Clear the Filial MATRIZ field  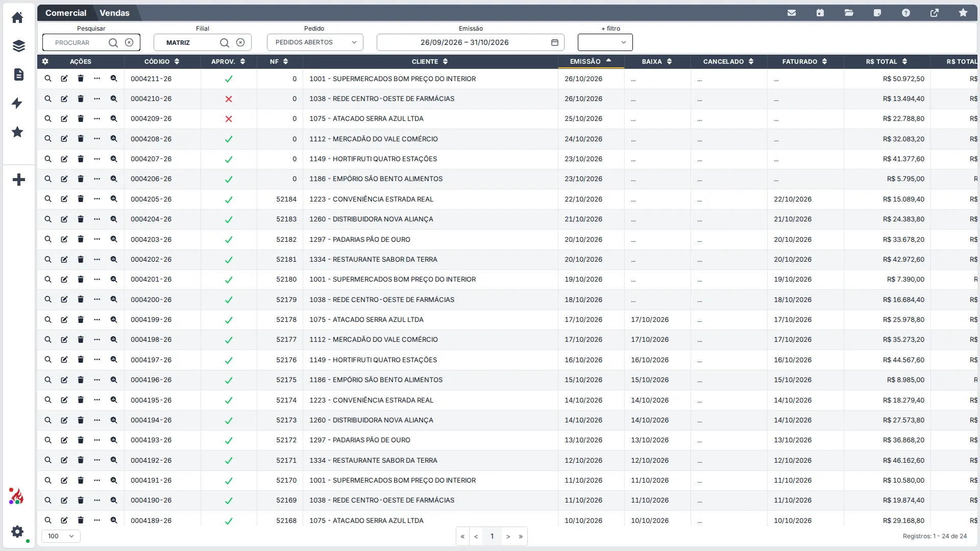click(x=240, y=42)
